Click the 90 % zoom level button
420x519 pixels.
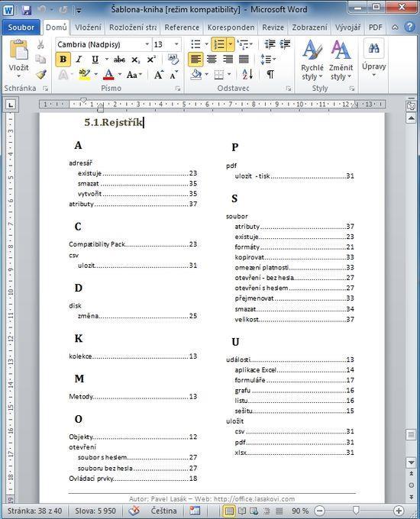[300, 511]
